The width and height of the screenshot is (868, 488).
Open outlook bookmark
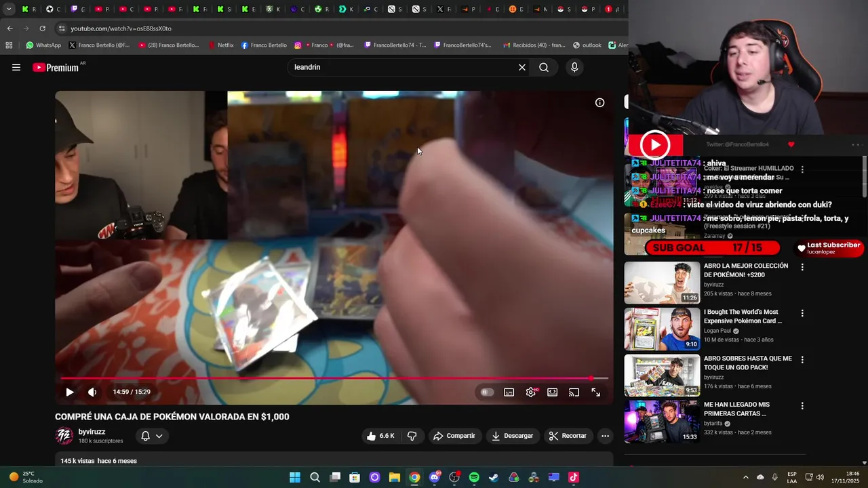587,45
